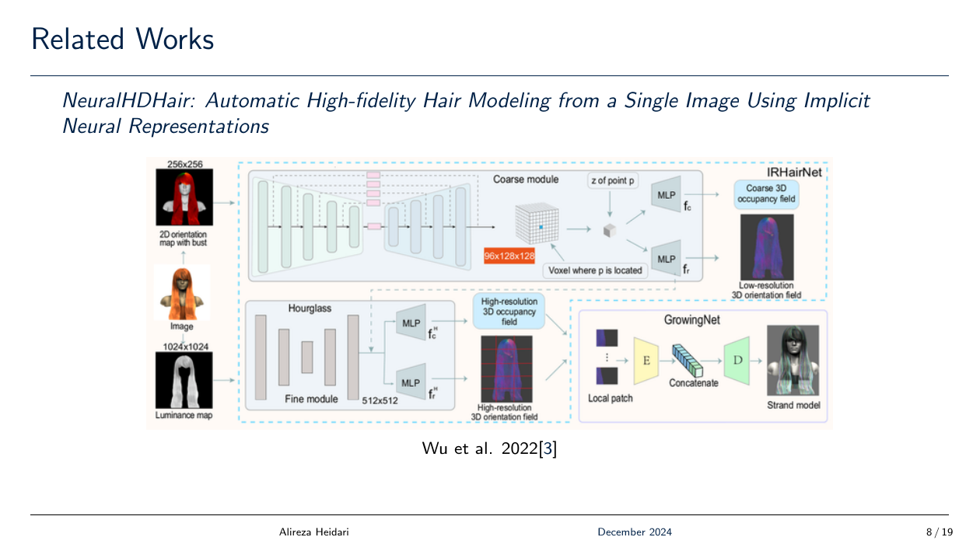980x551 pixels.
Task: Click the yellow encoder "E" block
Action: (x=646, y=361)
